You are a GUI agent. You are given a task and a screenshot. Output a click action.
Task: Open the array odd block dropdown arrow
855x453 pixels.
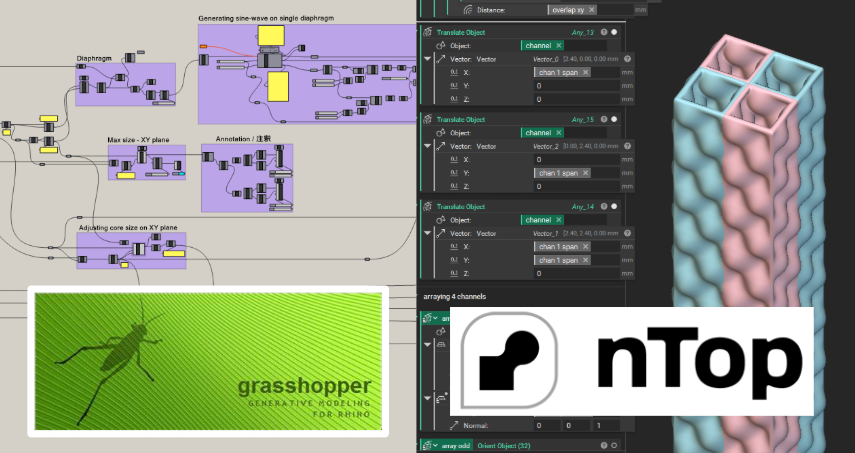[x=436, y=445]
